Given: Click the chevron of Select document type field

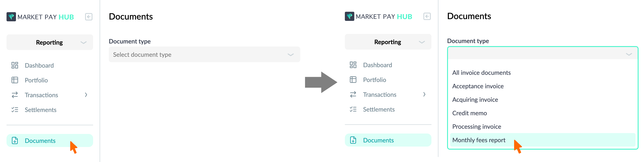Looking at the screenshot, I should click(290, 55).
